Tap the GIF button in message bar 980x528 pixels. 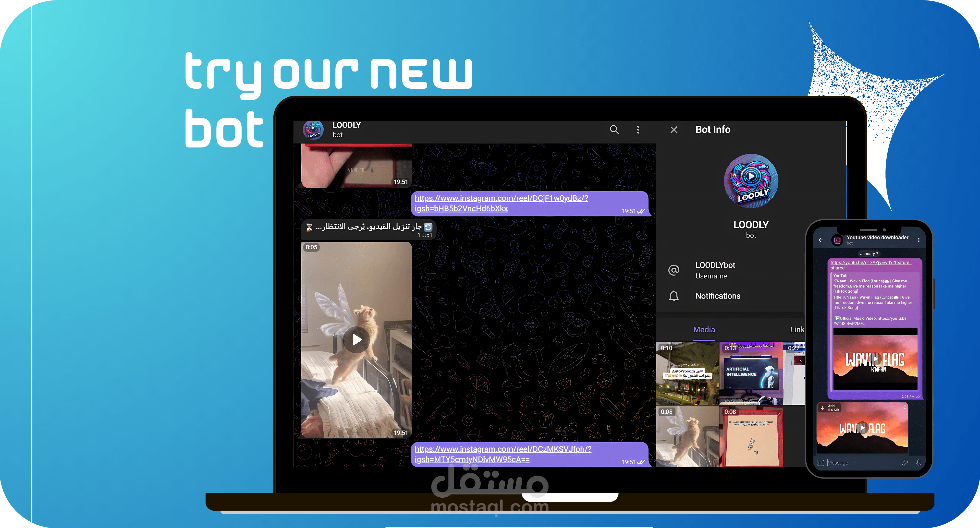pyautogui.click(x=820, y=463)
